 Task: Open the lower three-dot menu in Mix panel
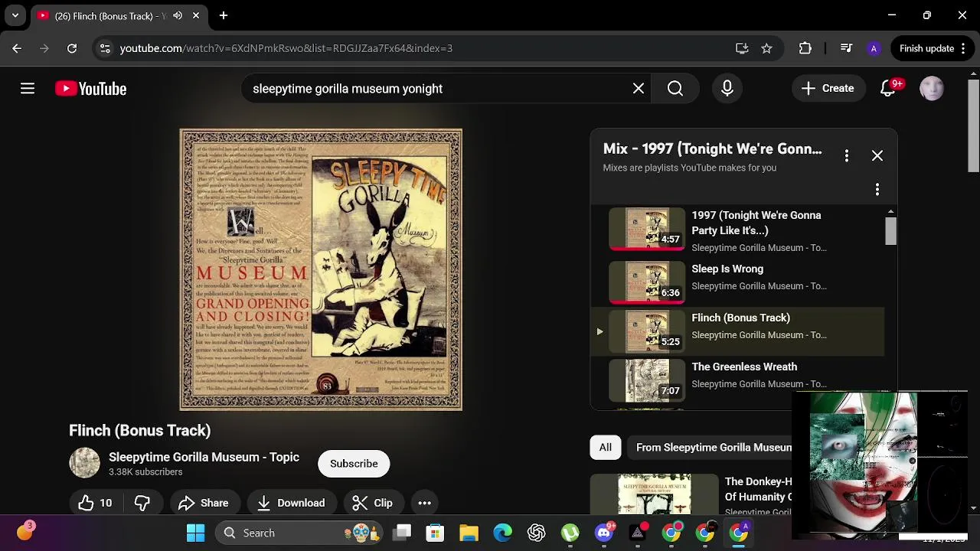click(877, 189)
